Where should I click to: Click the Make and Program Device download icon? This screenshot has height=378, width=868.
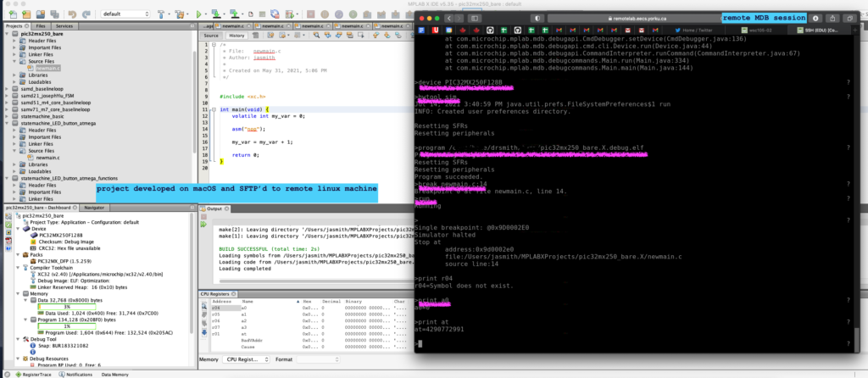click(x=216, y=14)
